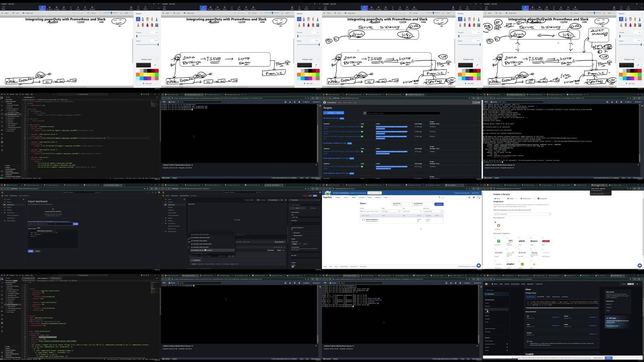This screenshot has width=644, height=362.
Task: Click Add Users button in PagerDuty
Action: tap(439, 204)
